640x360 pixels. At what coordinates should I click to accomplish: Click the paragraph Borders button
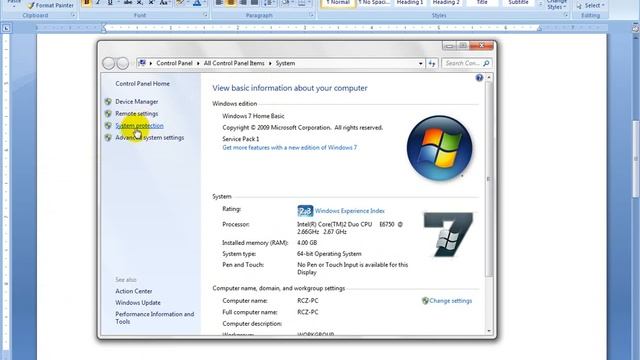click(x=303, y=3)
